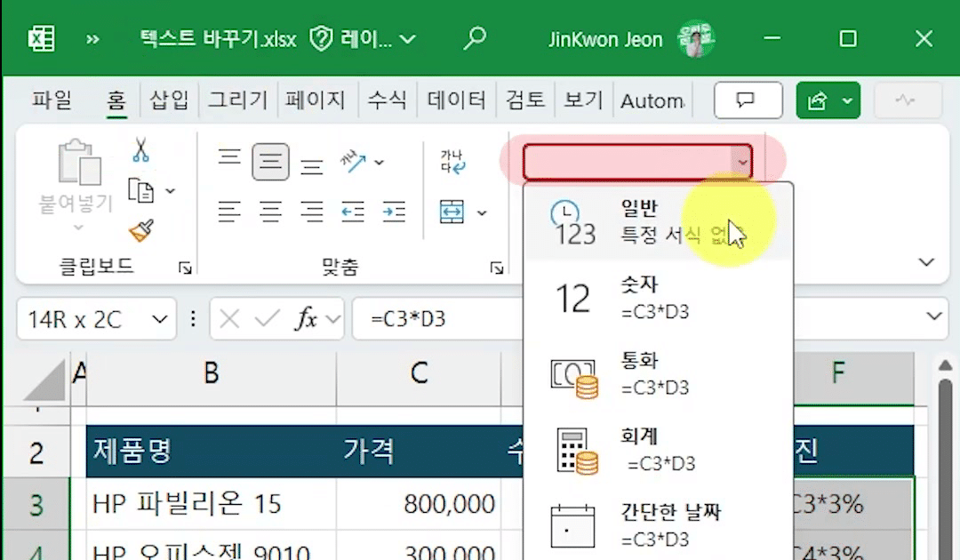Open JinKwon Jeon account profile picture
This screenshot has height=560, width=960.
pyautogui.click(x=694, y=39)
